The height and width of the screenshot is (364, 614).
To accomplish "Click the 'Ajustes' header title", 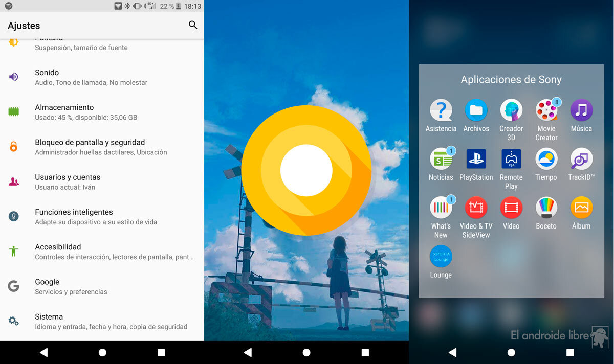I will click(24, 26).
